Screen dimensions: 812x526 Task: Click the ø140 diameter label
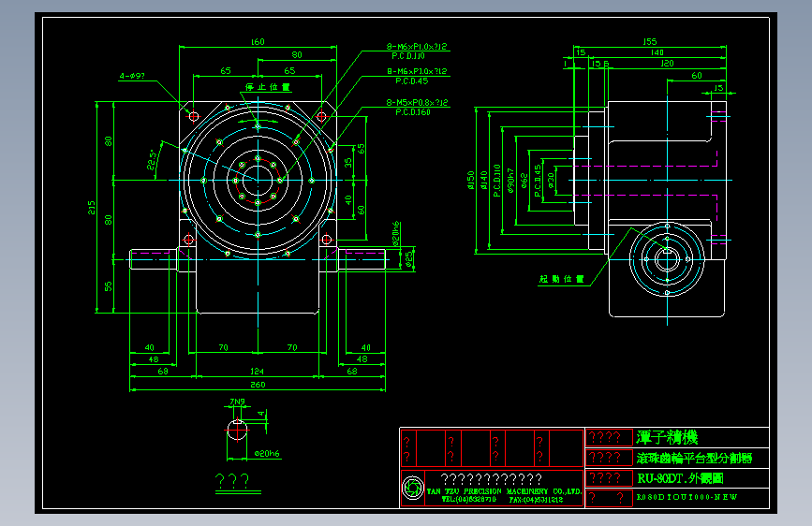point(483,180)
